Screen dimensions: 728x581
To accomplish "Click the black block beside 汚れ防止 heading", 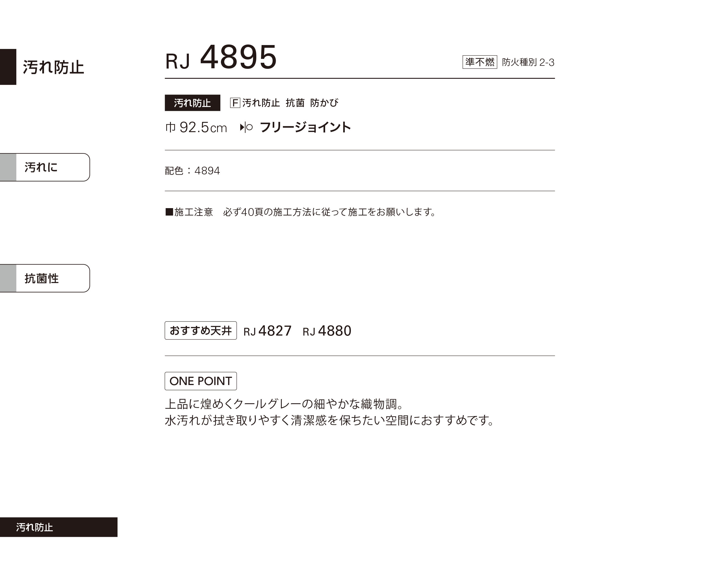I will click(x=8, y=67).
